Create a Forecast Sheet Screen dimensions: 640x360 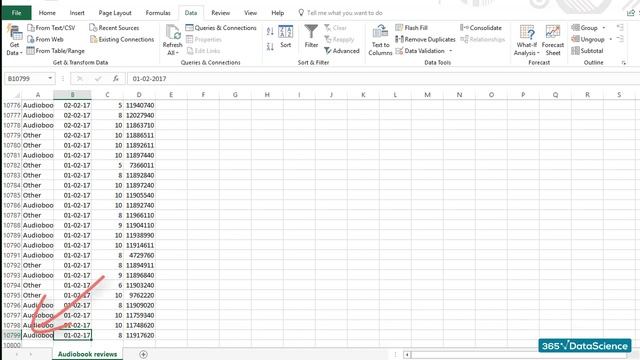[553, 40]
